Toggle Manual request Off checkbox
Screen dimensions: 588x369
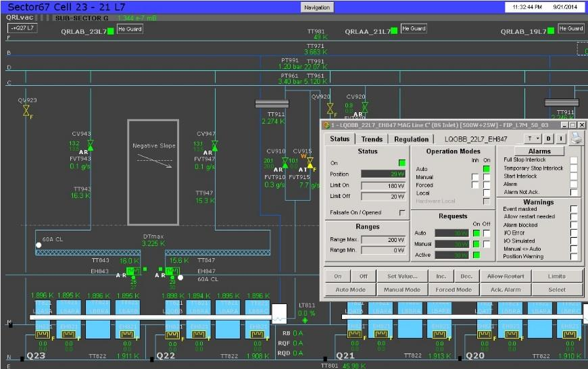tap(487, 244)
